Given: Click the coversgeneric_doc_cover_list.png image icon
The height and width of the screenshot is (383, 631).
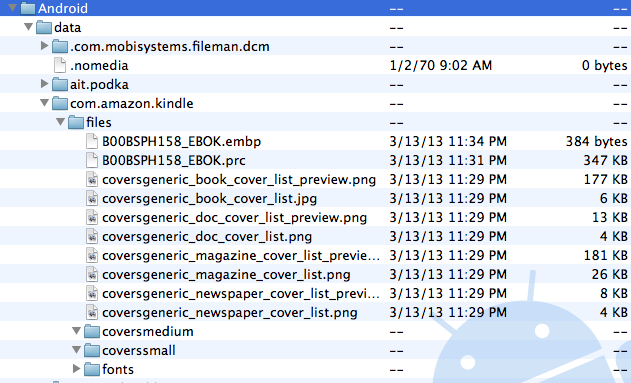Looking at the screenshot, I should (x=92, y=236).
